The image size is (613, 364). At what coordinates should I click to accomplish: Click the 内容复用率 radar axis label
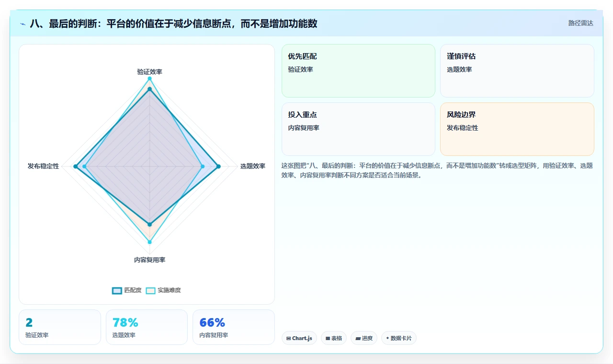click(x=149, y=260)
